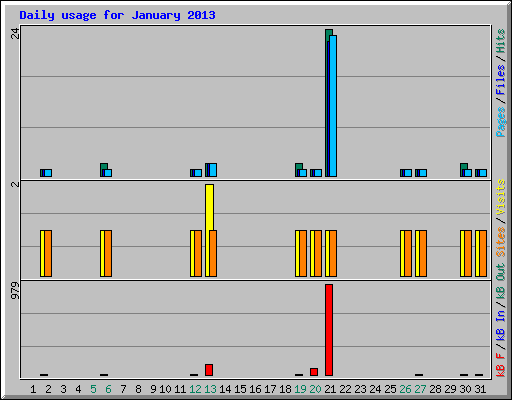
Task: Click the day label '16' on x-axis
Action: (255, 389)
